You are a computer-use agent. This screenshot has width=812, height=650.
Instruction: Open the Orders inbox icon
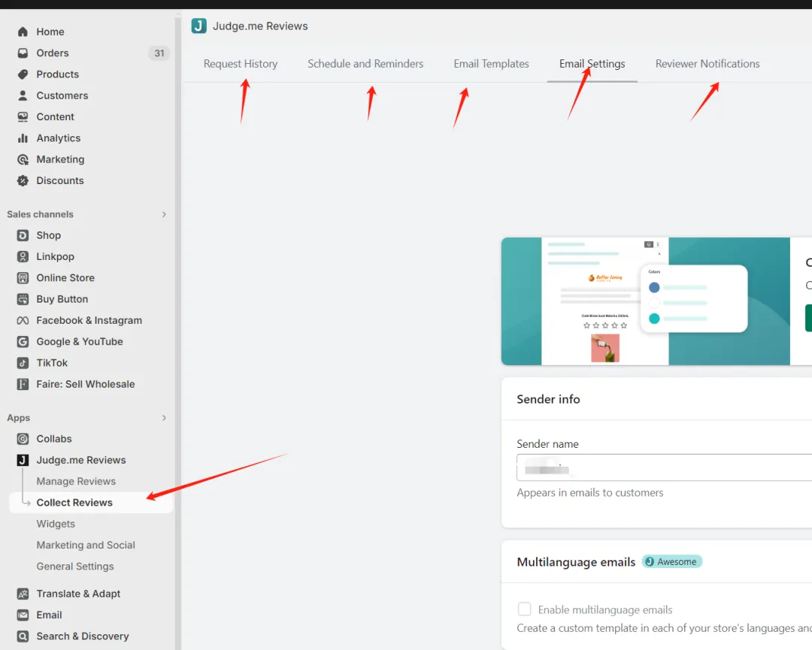point(23,53)
